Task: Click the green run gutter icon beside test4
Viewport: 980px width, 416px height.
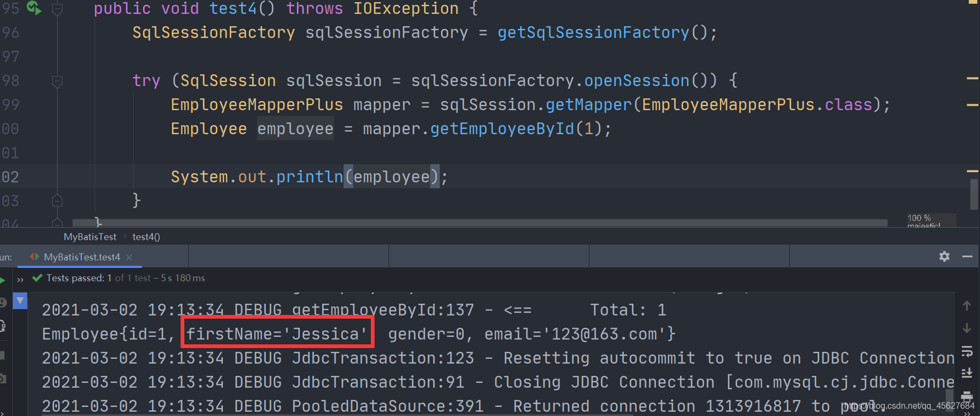Action: tap(34, 7)
